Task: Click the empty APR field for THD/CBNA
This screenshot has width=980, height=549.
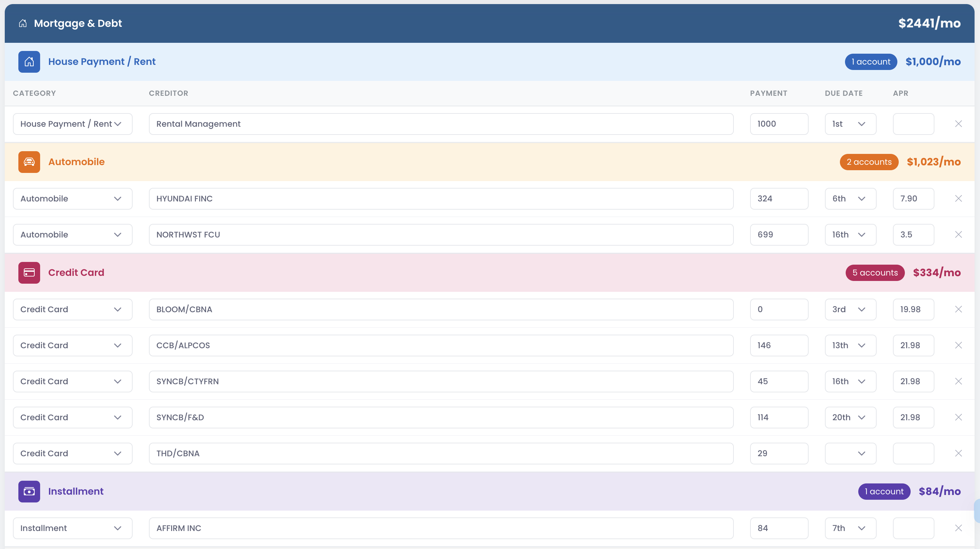Action: [x=913, y=453]
